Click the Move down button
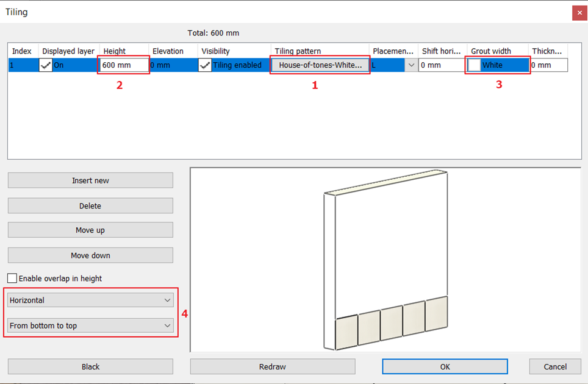Viewport: 588px width, 384px height. (90, 255)
